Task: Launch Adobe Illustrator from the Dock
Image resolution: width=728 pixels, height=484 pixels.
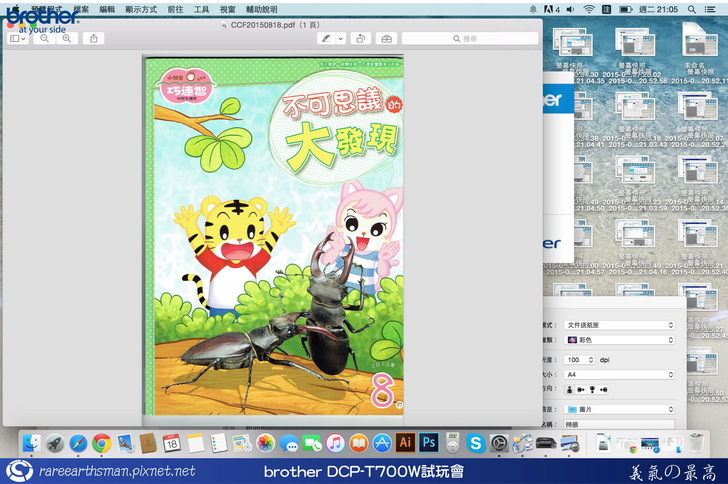Action: [x=406, y=441]
